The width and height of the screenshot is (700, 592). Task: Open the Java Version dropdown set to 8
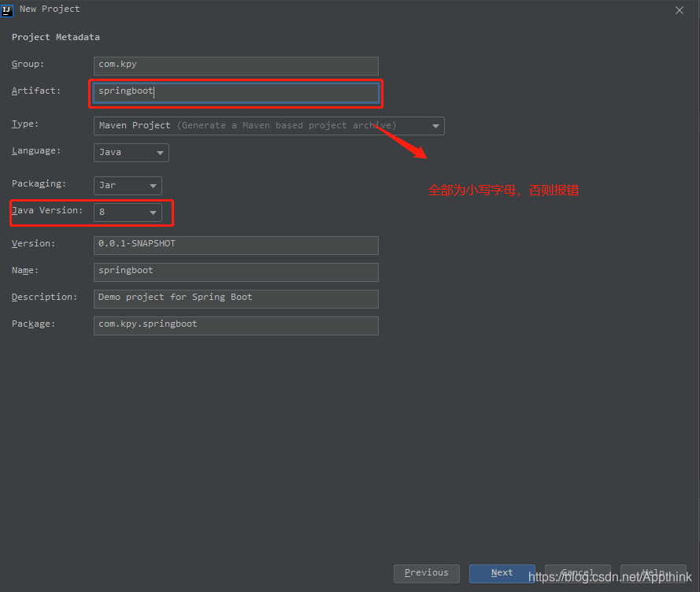pos(122,213)
